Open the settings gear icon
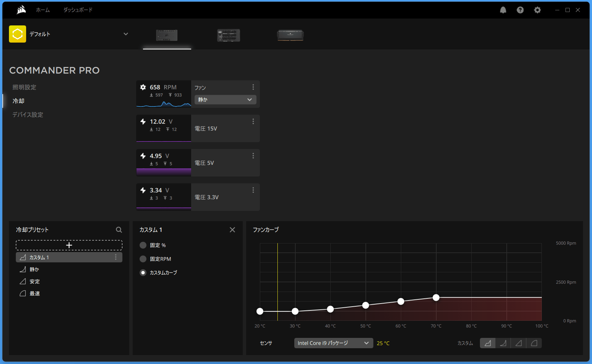Viewport: 592px width, 364px height. click(537, 10)
